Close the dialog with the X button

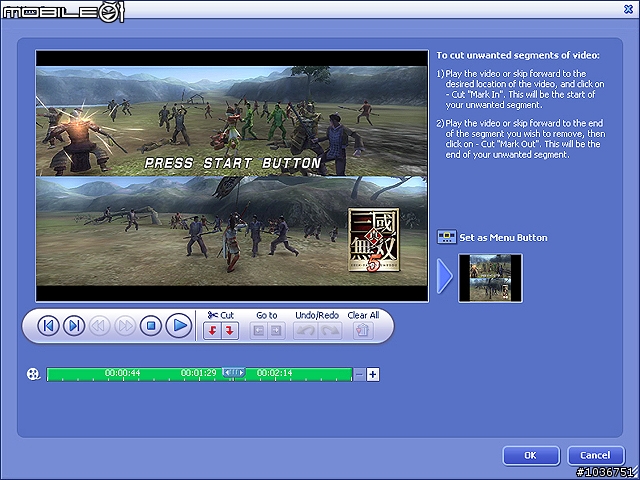coord(629,9)
